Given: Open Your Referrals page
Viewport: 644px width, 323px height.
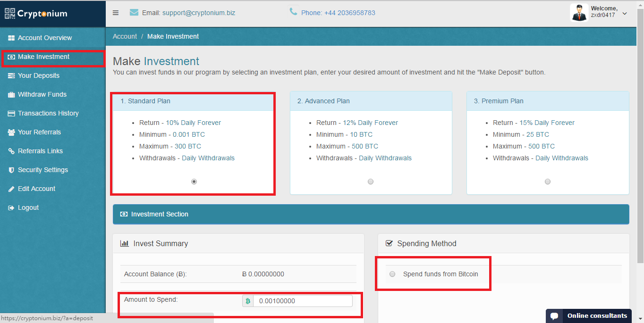Looking at the screenshot, I should (x=39, y=132).
